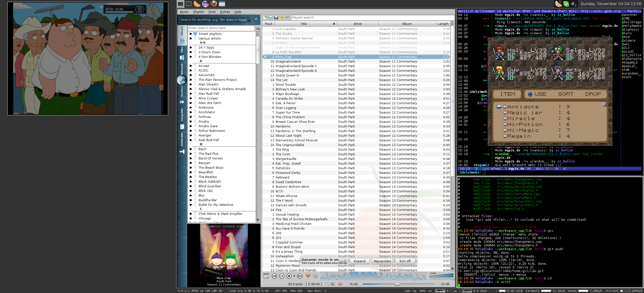Click the Last.fm scrobble icon
This screenshot has width=644, height=293.
pyautogui.click(x=340, y=284)
